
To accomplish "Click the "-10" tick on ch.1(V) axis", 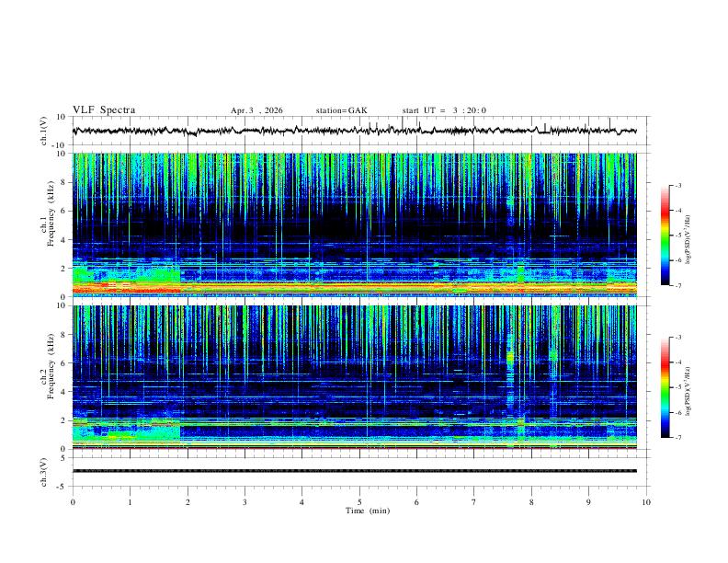I will (59, 145).
